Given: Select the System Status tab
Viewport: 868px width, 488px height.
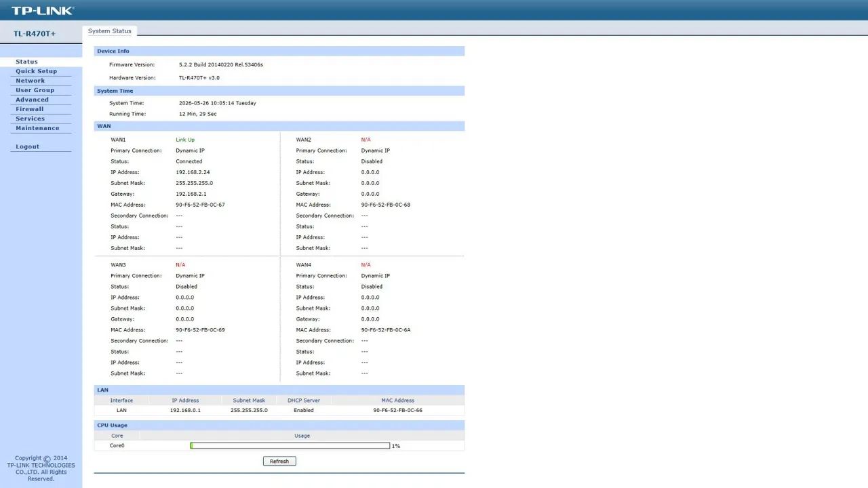Looking at the screenshot, I should [x=110, y=31].
